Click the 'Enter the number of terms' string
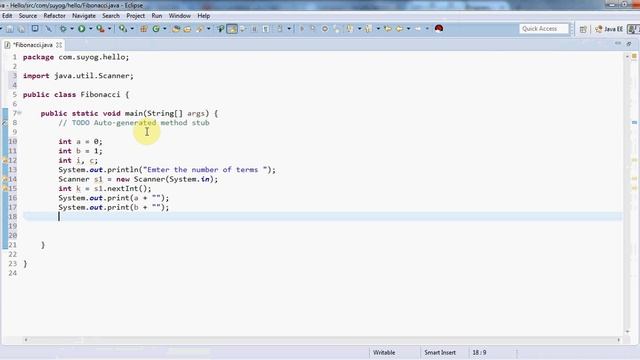 [205, 170]
